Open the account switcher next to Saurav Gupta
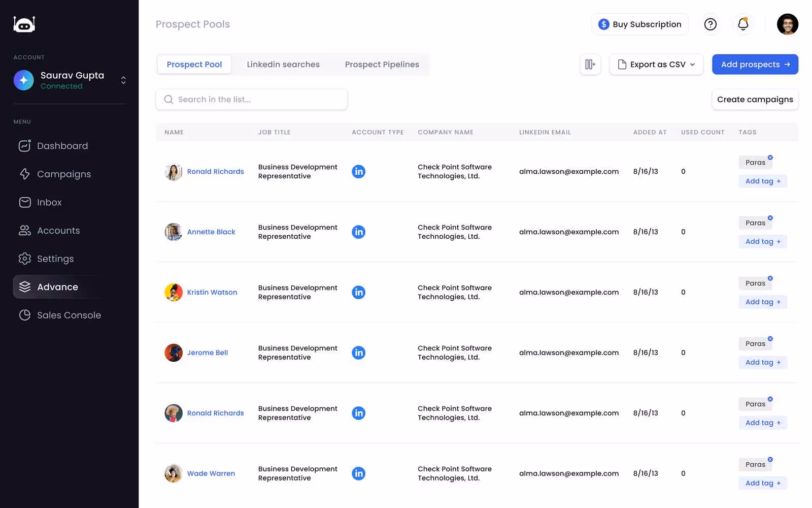Viewport: 812px width, 508px height. 123,80
